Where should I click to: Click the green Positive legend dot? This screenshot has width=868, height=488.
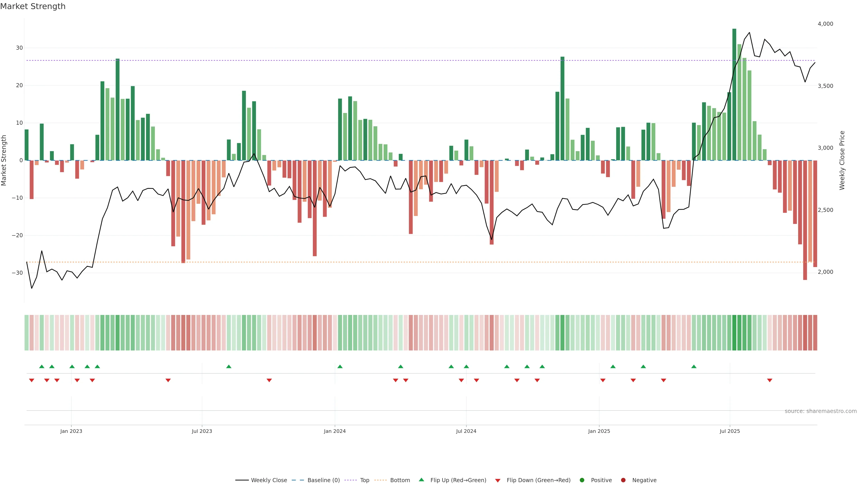click(582, 480)
